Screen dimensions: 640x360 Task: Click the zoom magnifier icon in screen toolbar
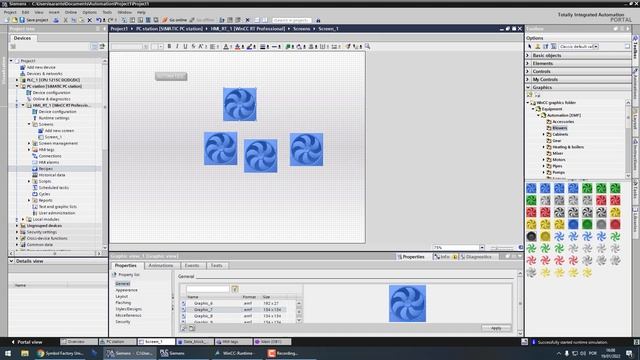pos(367,47)
